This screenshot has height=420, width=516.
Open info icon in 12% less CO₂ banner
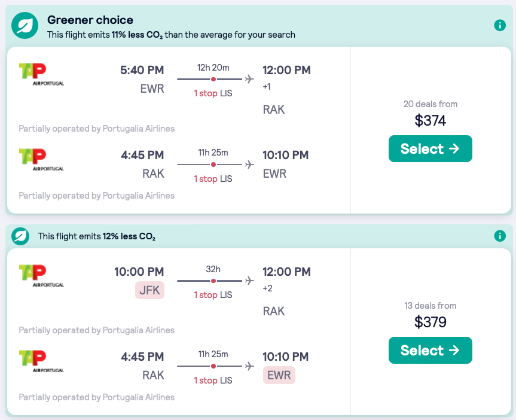pyautogui.click(x=500, y=236)
